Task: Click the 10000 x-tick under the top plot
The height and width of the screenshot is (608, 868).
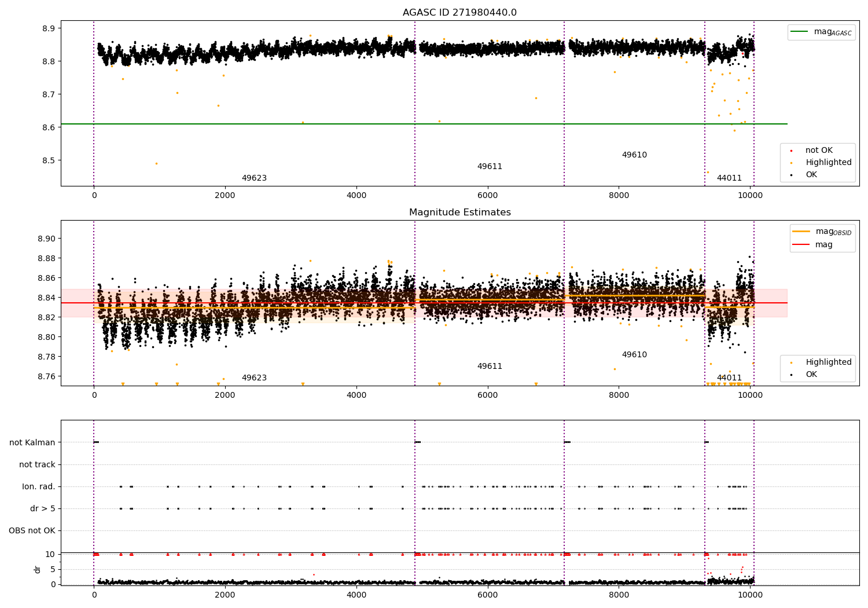Action: tap(750, 195)
